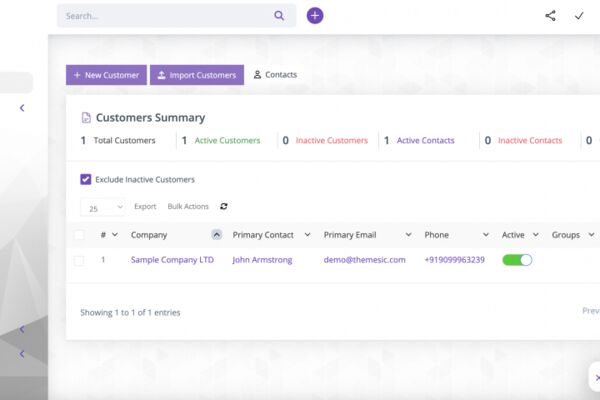Viewport: 600px width, 400px height.
Task: Click the purple plus quick-create button
Action: tap(315, 16)
